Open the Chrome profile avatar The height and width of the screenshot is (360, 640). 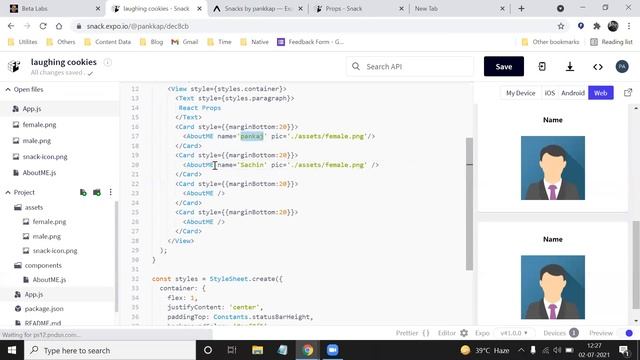tap(613, 26)
